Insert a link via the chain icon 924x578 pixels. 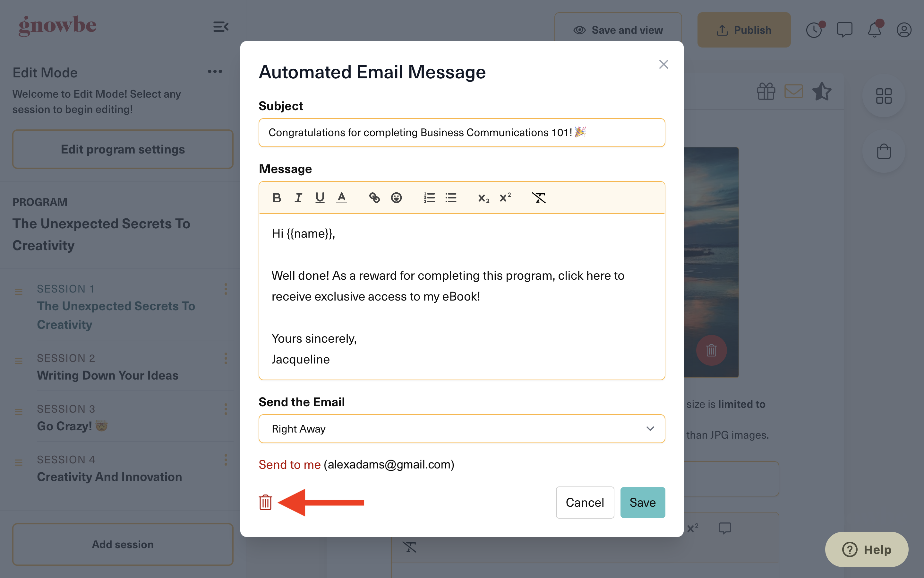coord(374,197)
